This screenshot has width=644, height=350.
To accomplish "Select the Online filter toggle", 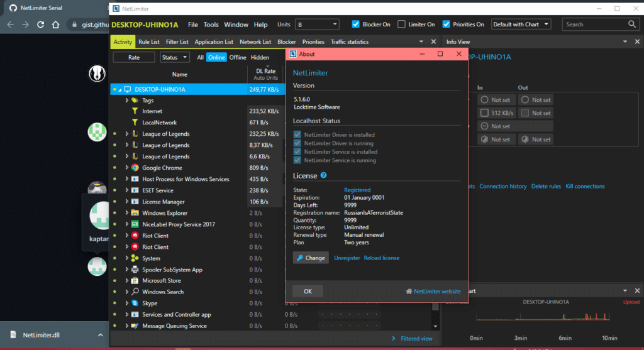I will point(216,57).
